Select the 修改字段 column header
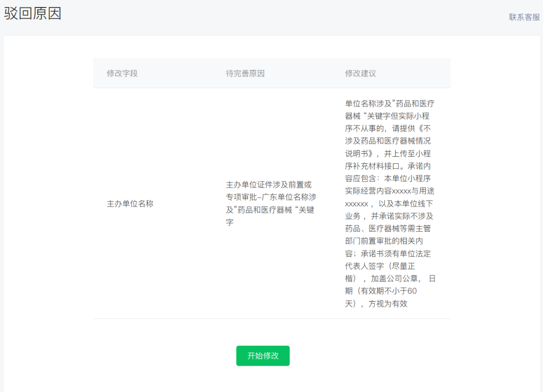The image size is (543, 392). tap(122, 73)
